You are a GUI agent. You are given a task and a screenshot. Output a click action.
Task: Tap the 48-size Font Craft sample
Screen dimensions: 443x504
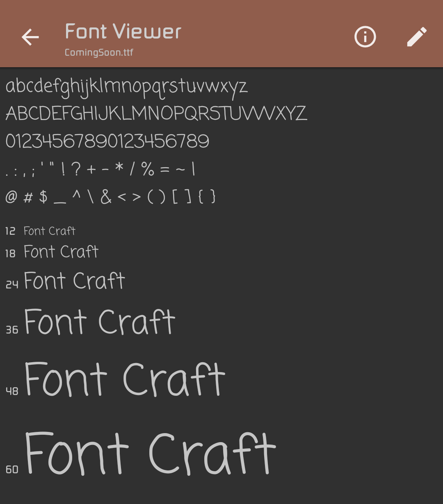[125, 379]
